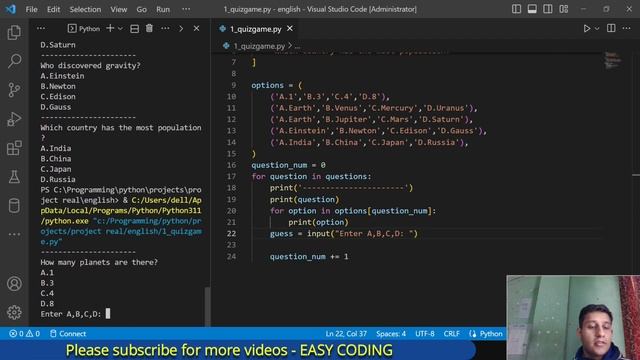Image resolution: width=640 pixels, height=360 pixels.
Task: Click line number 16 in gutter
Action: (231, 165)
